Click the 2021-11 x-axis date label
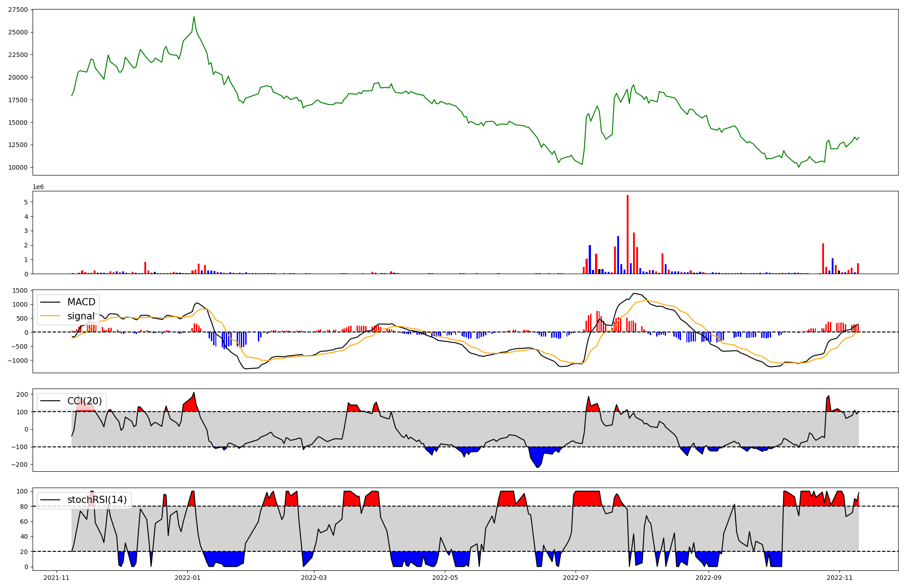905x588 pixels. coord(57,578)
